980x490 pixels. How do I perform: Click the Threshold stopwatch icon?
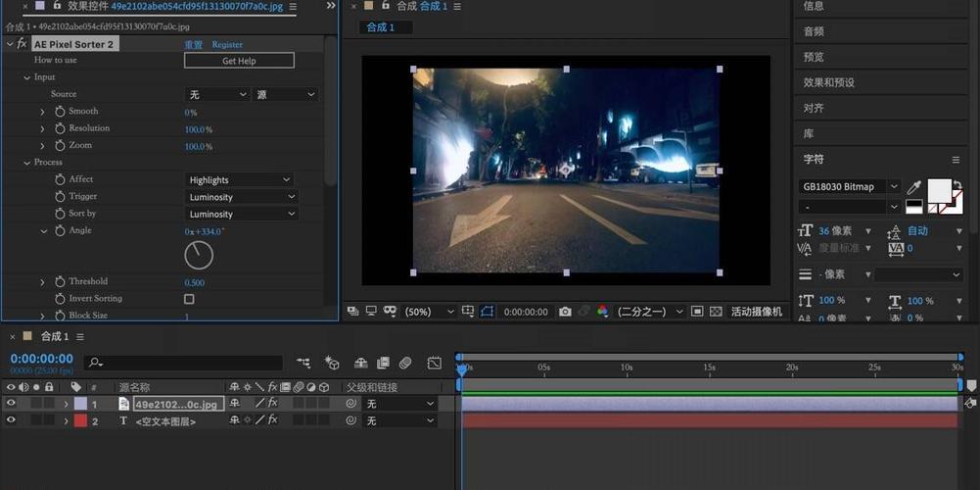click(x=60, y=282)
